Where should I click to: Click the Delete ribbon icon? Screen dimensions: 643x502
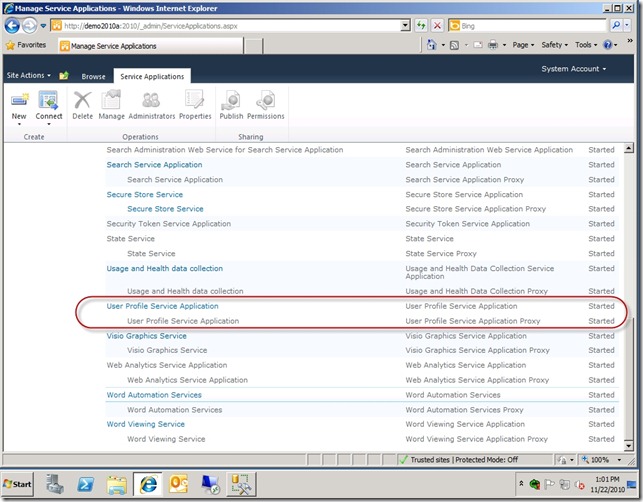[83, 101]
